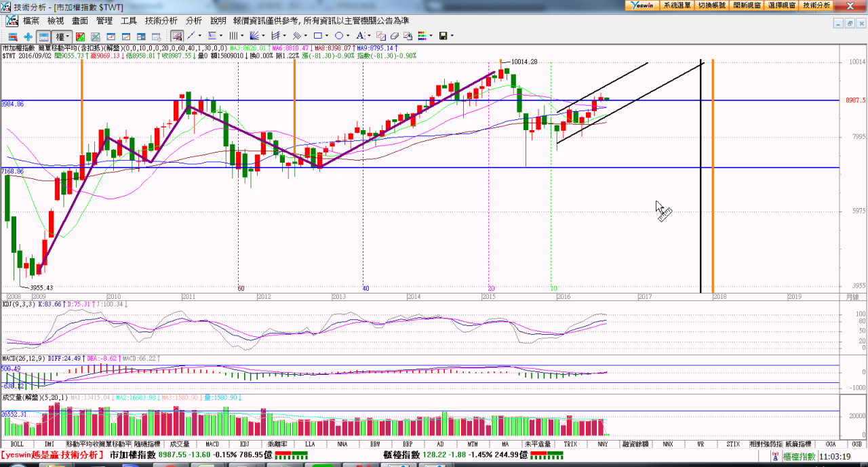This screenshot has width=868, height=467.
Task: Select the text annotation tool
Action: pyautogui.click(x=360, y=36)
